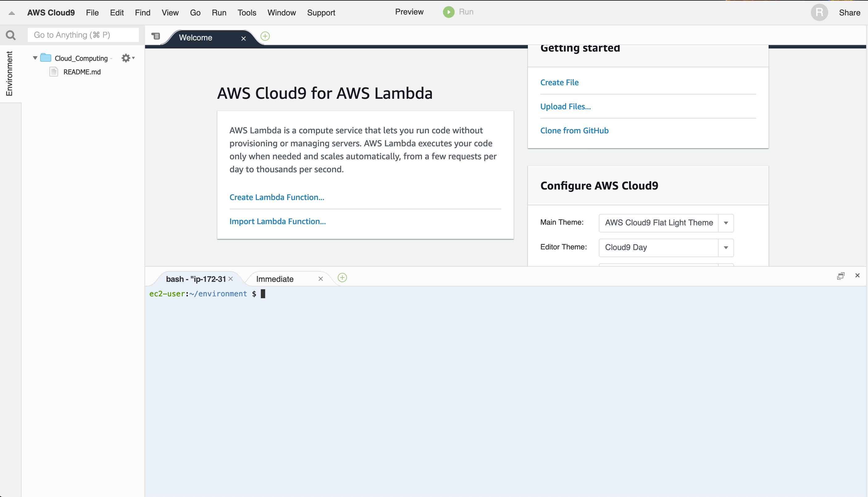Collapse the Cloud_Computing folder tree
Screen dimensions: 868x497
35,58
